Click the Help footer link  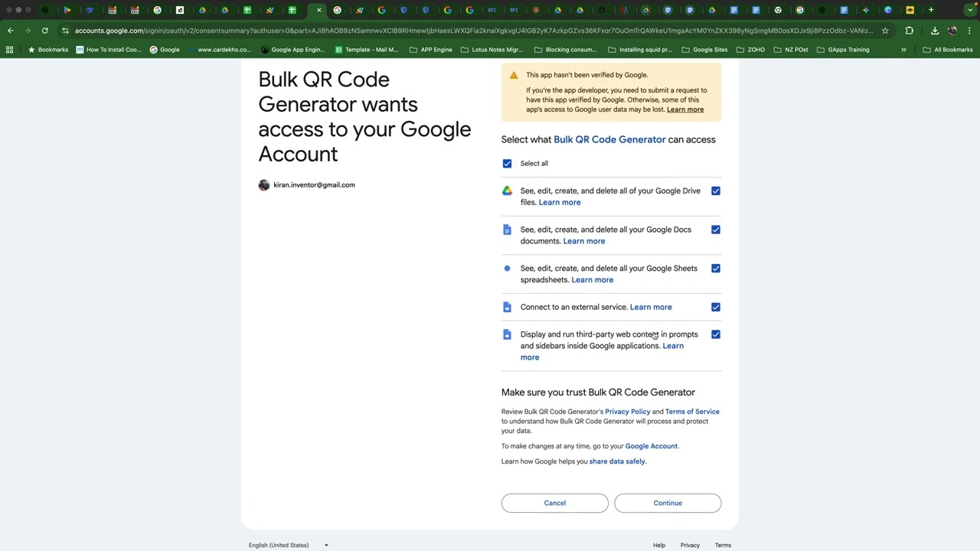pyautogui.click(x=659, y=545)
